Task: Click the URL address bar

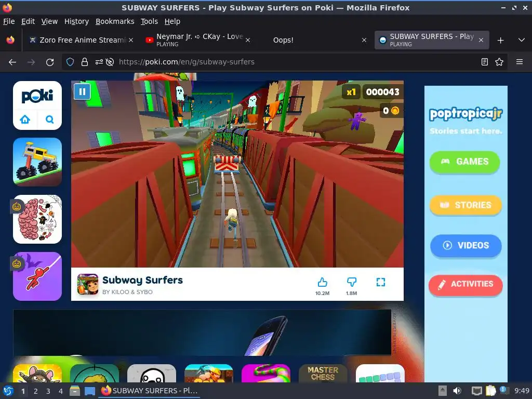Action: click(284, 62)
